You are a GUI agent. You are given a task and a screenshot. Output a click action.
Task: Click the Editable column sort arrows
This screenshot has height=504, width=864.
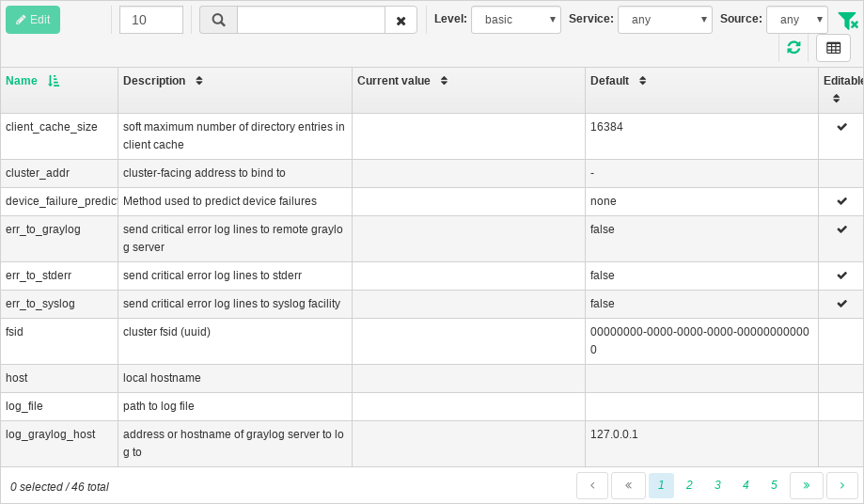coord(836,98)
